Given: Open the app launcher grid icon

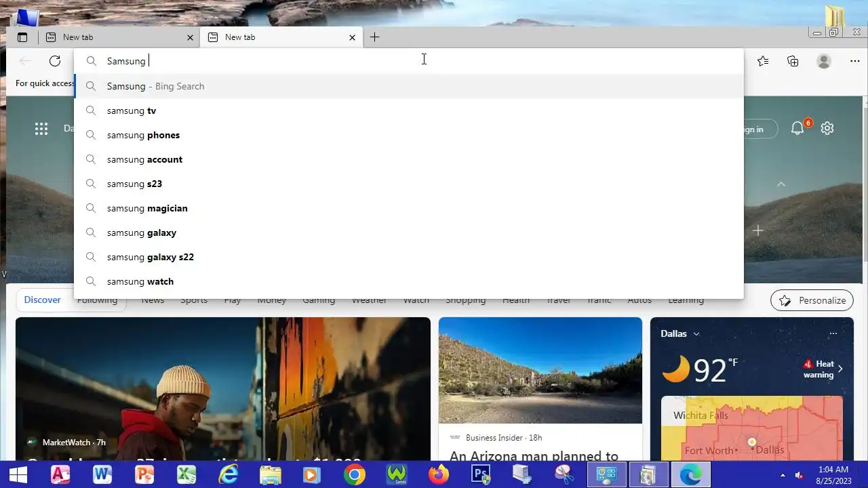Looking at the screenshot, I should (41, 128).
